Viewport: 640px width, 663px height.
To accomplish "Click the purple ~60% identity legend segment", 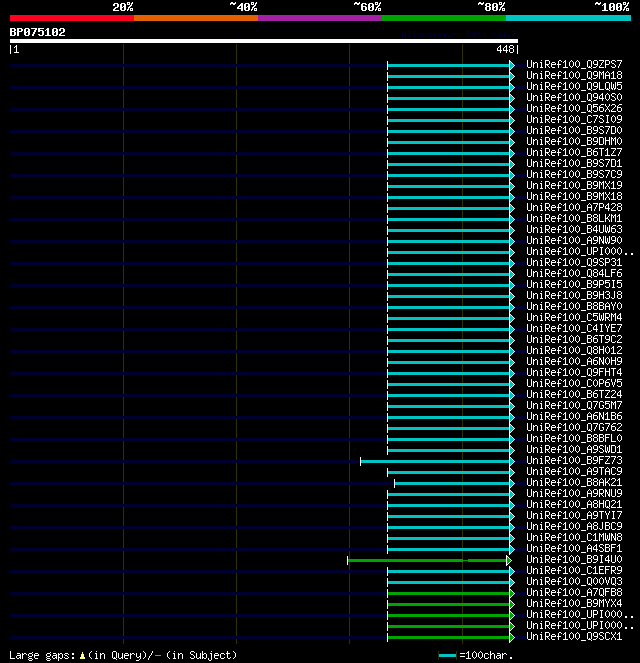I will click(x=320, y=18).
